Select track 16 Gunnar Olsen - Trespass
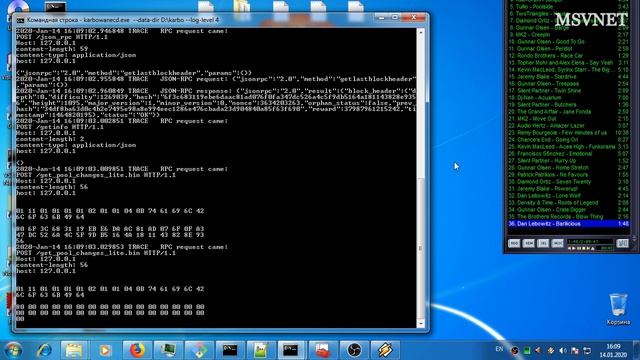The height and width of the screenshot is (360, 640). (569, 84)
